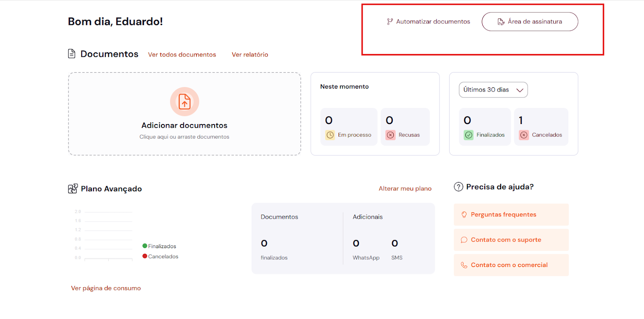Toggle the Finalizados chart legend item

click(x=159, y=246)
